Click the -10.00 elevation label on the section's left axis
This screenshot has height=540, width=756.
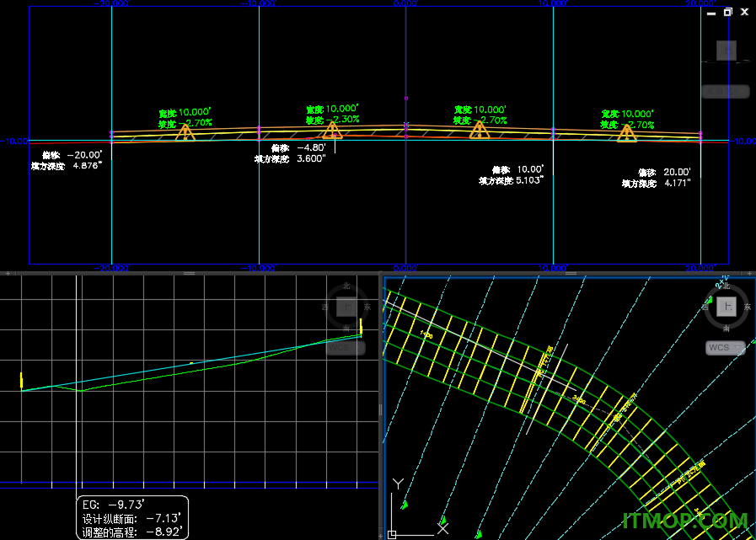point(14,142)
